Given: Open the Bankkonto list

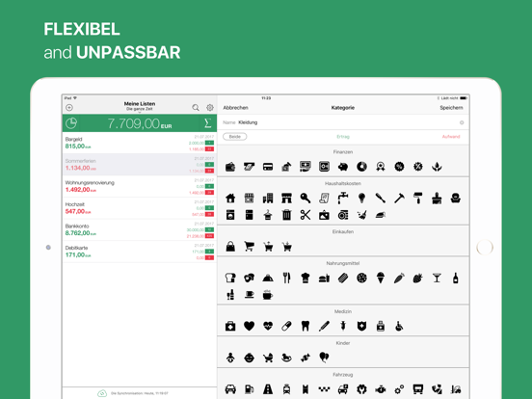Looking at the screenshot, I should click(x=140, y=229).
